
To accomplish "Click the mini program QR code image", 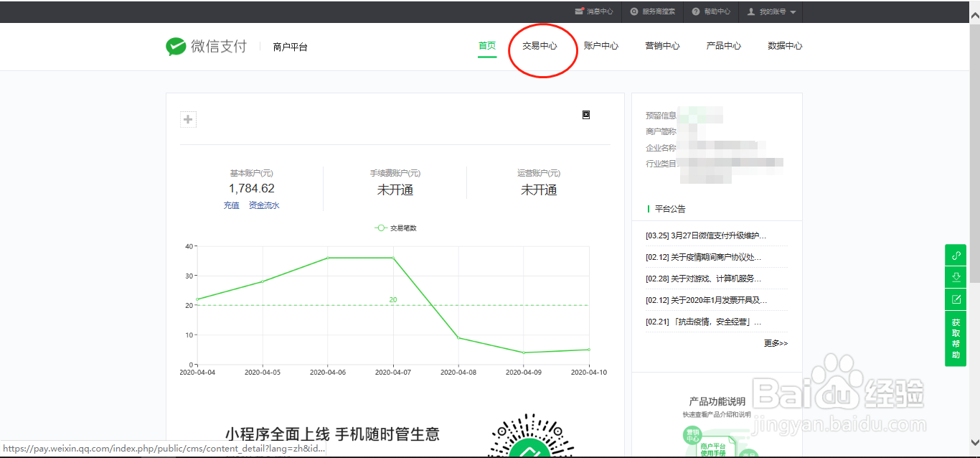I will tap(531, 436).
